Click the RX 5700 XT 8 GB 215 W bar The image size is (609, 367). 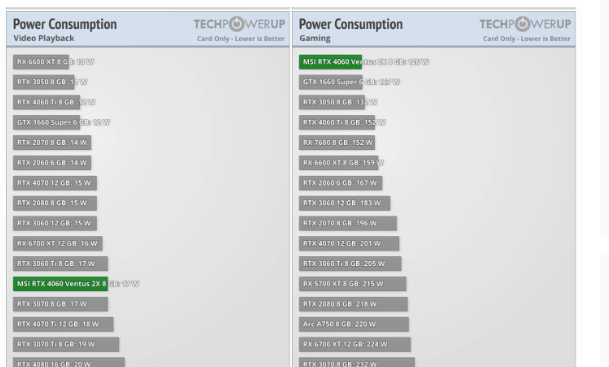click(352, 284)
